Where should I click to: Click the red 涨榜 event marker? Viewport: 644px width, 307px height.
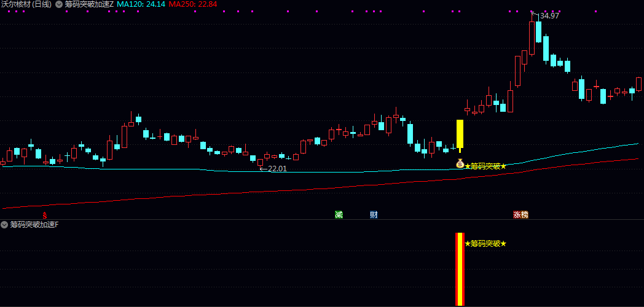520,215
